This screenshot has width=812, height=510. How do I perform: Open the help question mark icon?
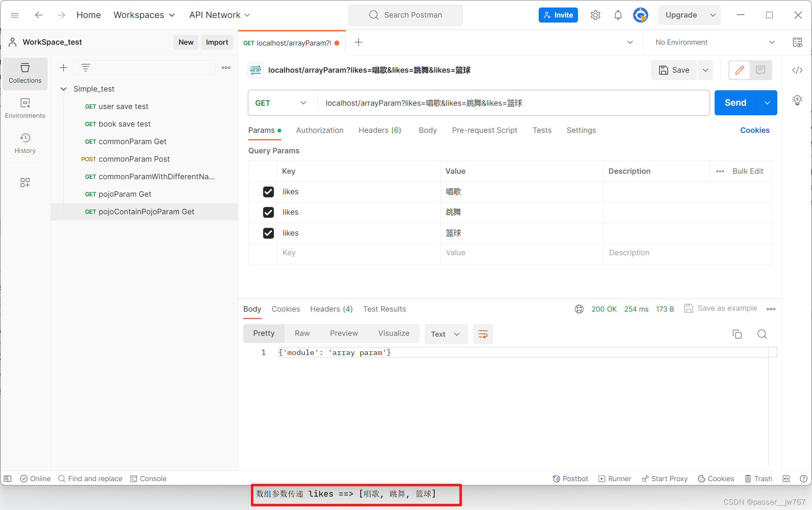pos(803,479)
